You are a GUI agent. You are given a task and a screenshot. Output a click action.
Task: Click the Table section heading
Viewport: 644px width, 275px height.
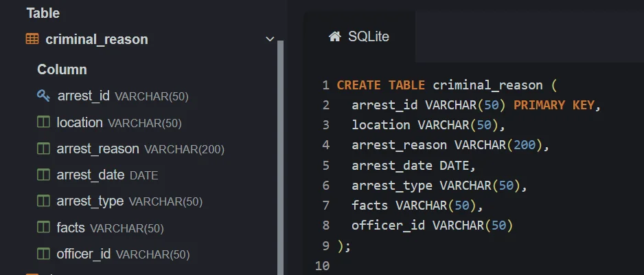point(43,13)
